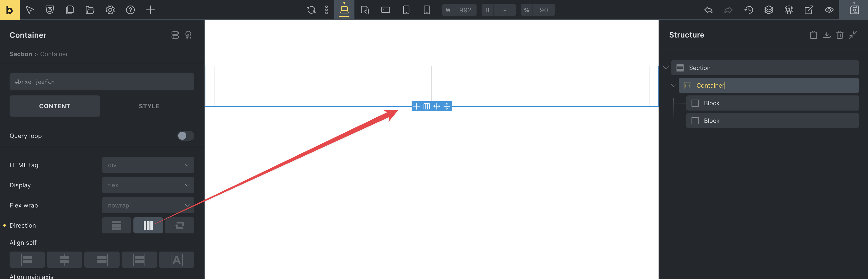Click the columns layout icon on canvas toolbar
Viewport: 868px width, 279px height.
click(x=427, y=107)
